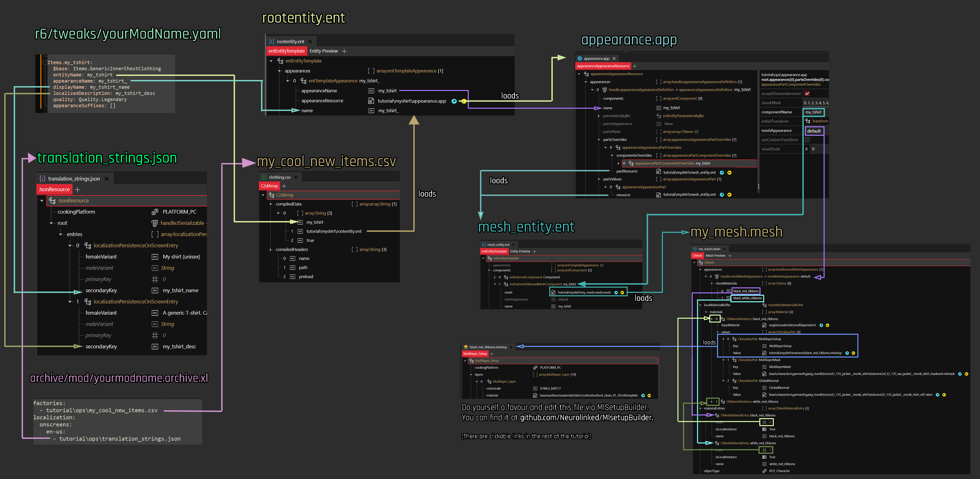This screenshot has width=980, height=479.
Task: Click yellow arrow icon next to partResource path
Action: tap(729, 173)
